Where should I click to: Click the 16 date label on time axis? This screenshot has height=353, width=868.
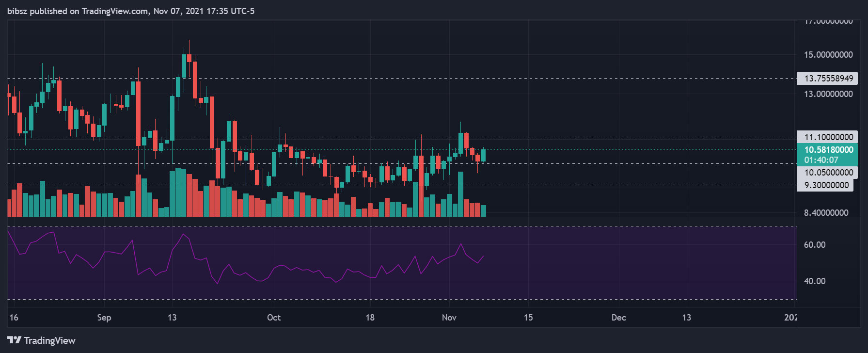click(14, 318)
